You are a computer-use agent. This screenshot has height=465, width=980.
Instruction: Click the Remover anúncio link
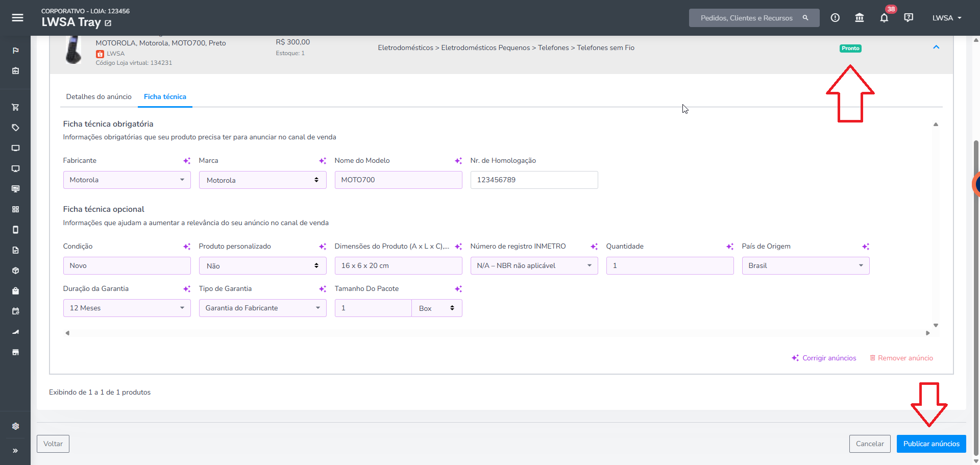901,358
